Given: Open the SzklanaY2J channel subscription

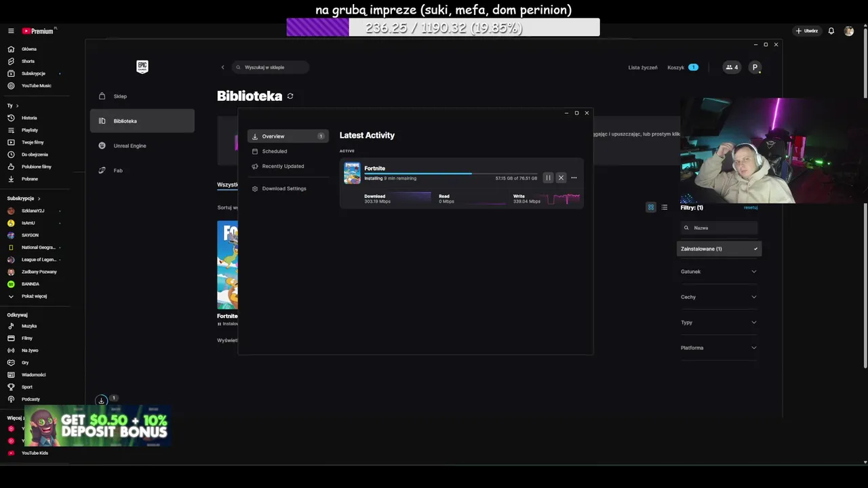Looking at the screenshot, I should tap(34, 211).
